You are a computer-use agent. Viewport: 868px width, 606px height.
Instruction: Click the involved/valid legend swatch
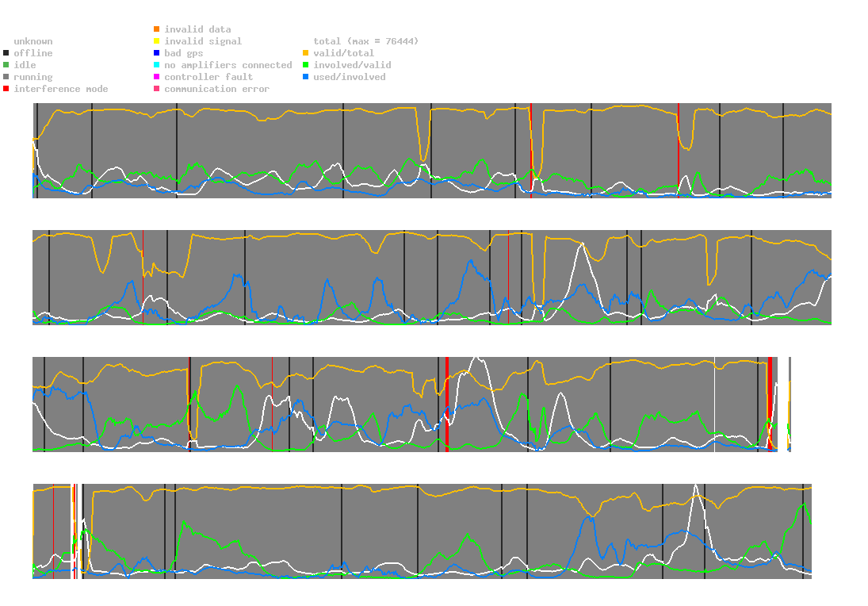coord(305,65)
